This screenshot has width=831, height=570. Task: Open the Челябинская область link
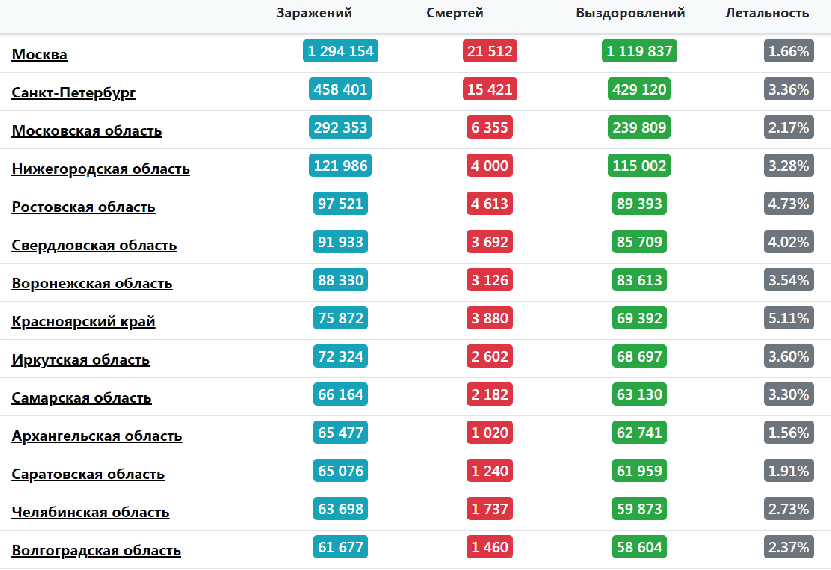(91, 512)
